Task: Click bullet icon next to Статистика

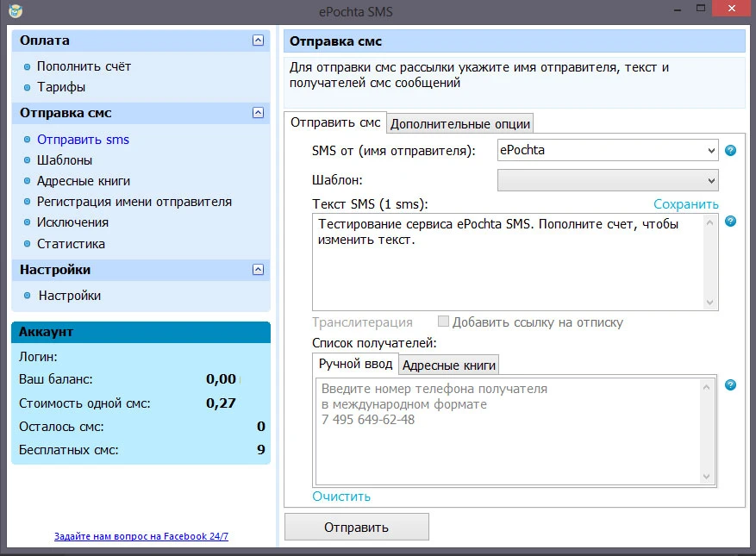Action: pos(28,244)
